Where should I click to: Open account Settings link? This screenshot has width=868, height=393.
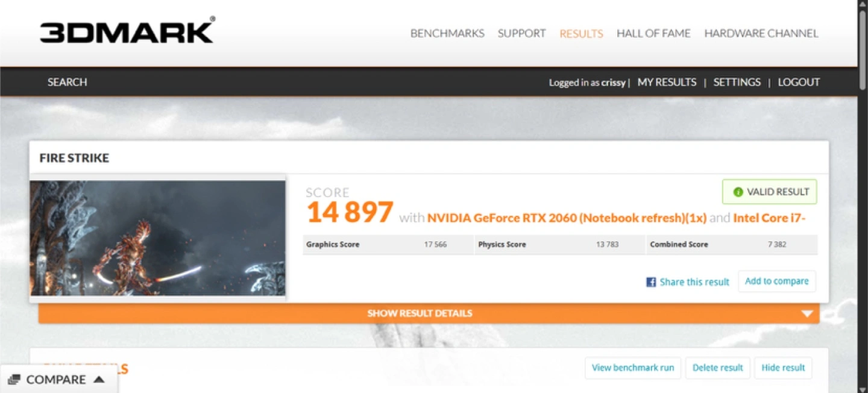pyautogui.click(x=737, y=82)
